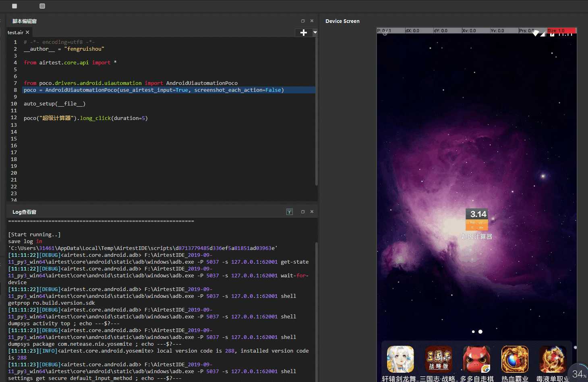
Task: Click the 'Prs: 0.0' pointer info field
Action: point(532,31)
